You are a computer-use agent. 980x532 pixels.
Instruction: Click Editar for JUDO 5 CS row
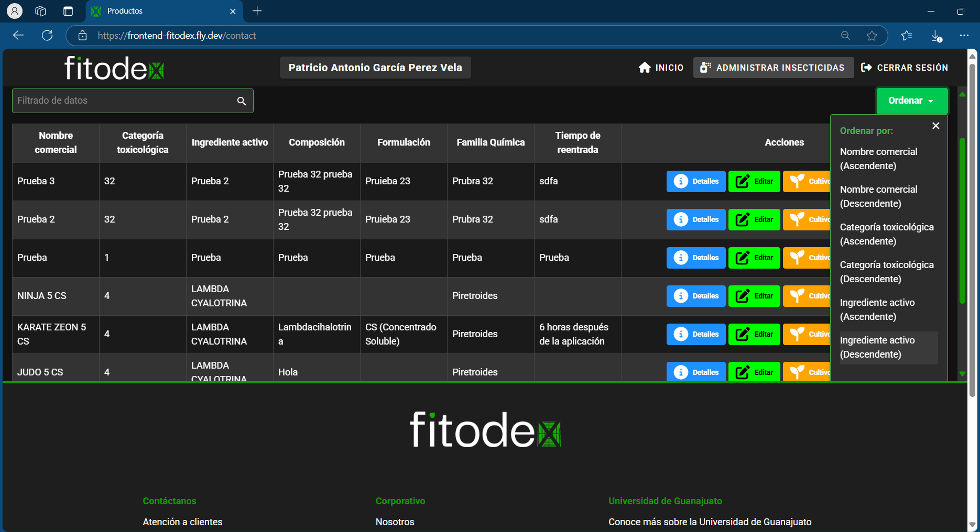coord(754,372)
